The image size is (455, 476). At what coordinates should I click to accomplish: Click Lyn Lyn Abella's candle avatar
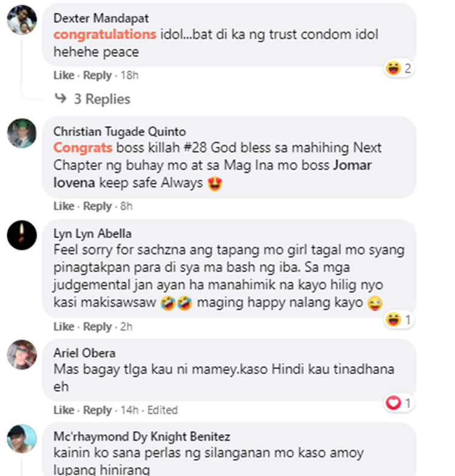pyautogui.click(x=22, y=235)
